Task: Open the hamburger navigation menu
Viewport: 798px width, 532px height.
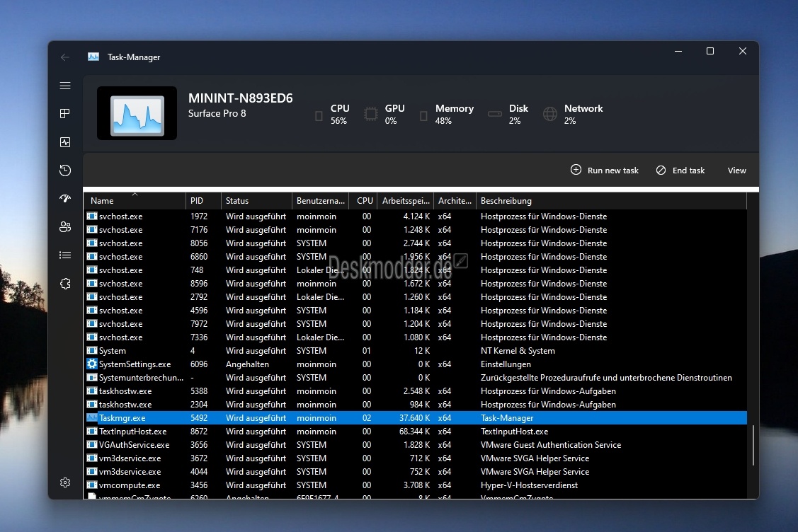Action: [x=65, y=86]
